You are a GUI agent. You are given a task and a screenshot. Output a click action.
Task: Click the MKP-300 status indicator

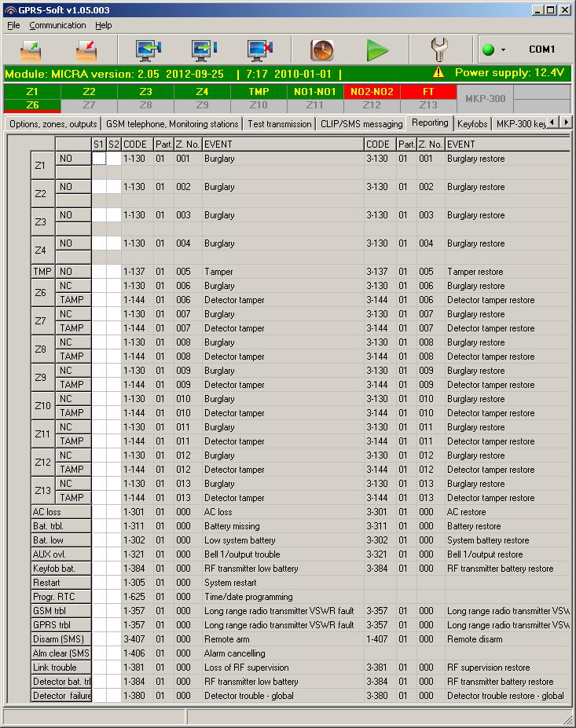(485, 98)
